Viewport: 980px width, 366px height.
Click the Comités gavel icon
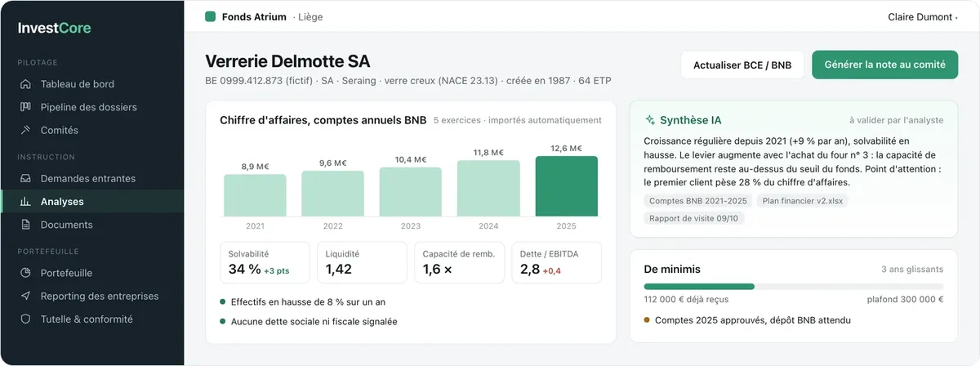(x=25, y=130)
